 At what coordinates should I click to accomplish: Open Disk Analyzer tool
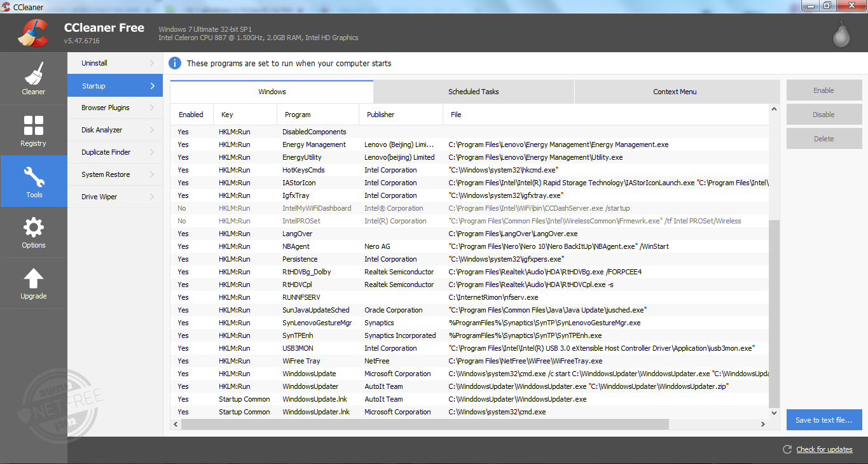click(115, 130)
